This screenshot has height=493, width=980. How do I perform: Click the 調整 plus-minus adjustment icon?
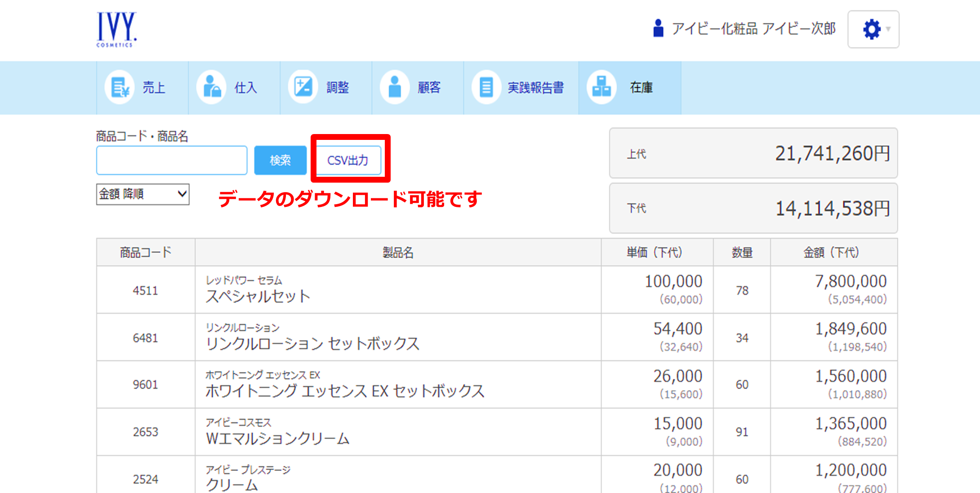click(x=303, y=87)
